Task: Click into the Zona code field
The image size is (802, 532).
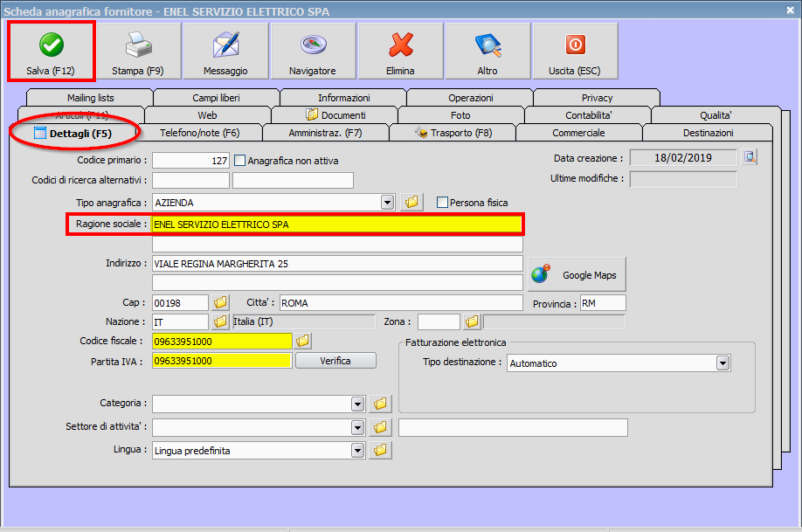Action: [x=439, y=321]
